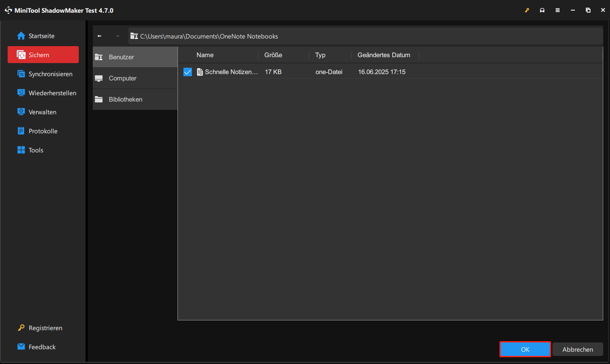610x364 pixels.
Task: Click the Sichern backup icon
Action: click(21, 55)
